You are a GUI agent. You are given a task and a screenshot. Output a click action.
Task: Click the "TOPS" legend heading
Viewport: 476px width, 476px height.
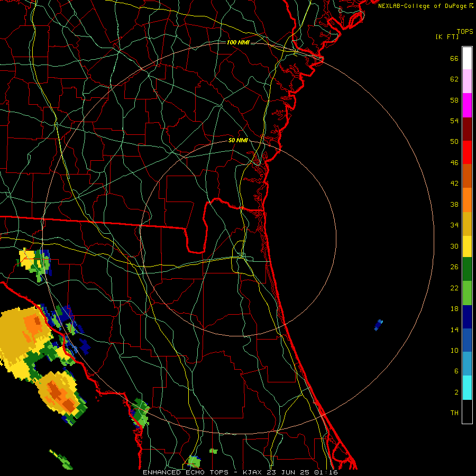tap(465, 32)
